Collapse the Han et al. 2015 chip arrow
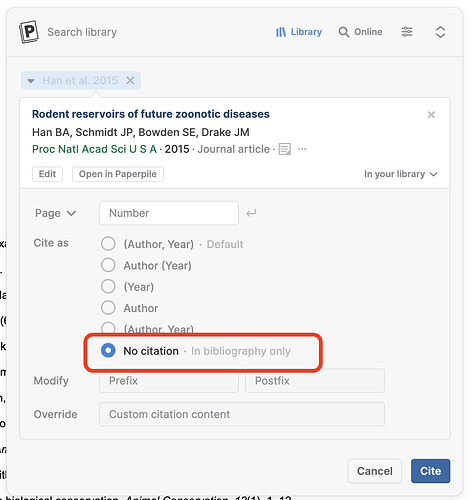Viewport: 474px width, 500px height. click(31, 81)
